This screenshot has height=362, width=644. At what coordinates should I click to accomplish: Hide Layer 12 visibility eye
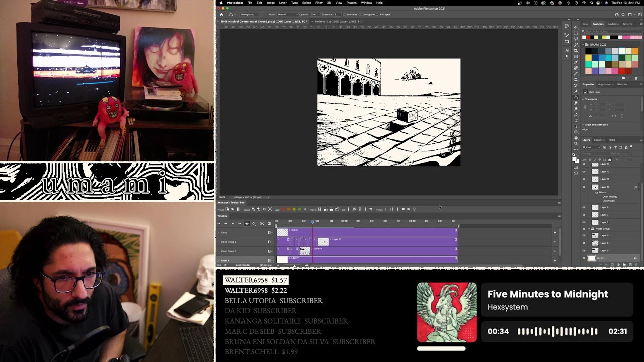tap(584, 172)
